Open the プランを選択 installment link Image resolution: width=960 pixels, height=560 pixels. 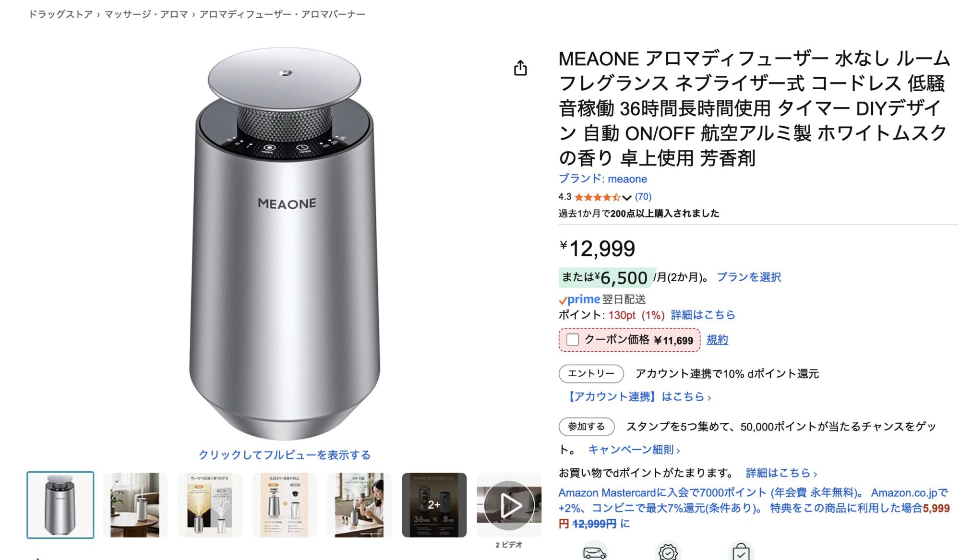(748, 277)
